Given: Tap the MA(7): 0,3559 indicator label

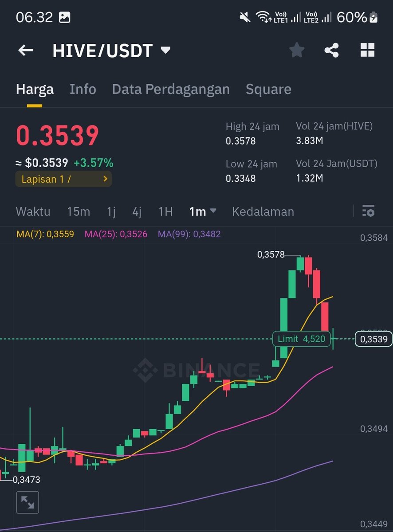Looking at the screenshot, I should tap(45, 234).
